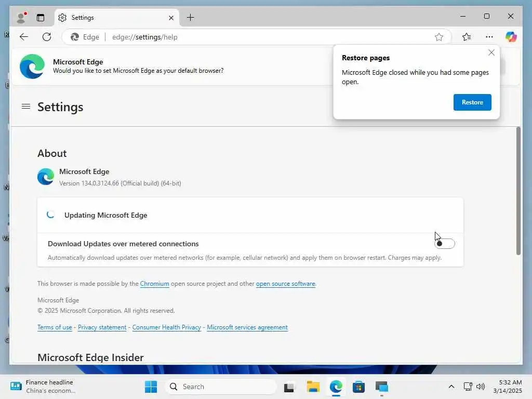
Task: Click the Microsoft Edge logo in the About section
Action: coord(46,177)
